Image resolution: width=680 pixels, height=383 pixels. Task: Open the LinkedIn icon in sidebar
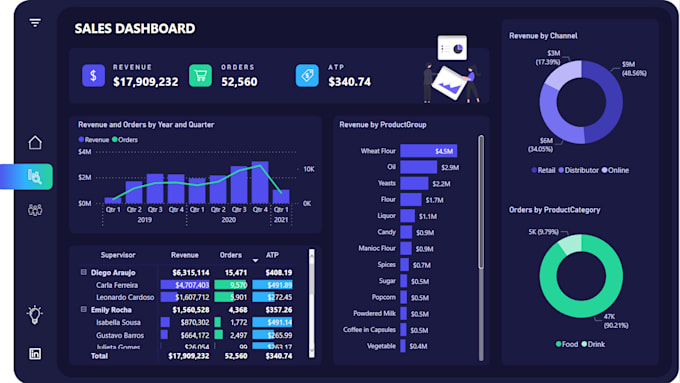point(35,354)
